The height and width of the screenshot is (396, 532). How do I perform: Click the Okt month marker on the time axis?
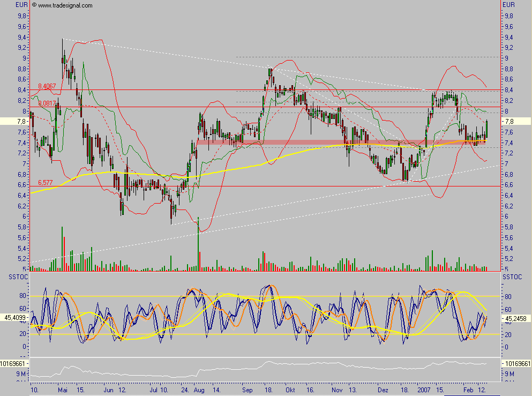291,391
